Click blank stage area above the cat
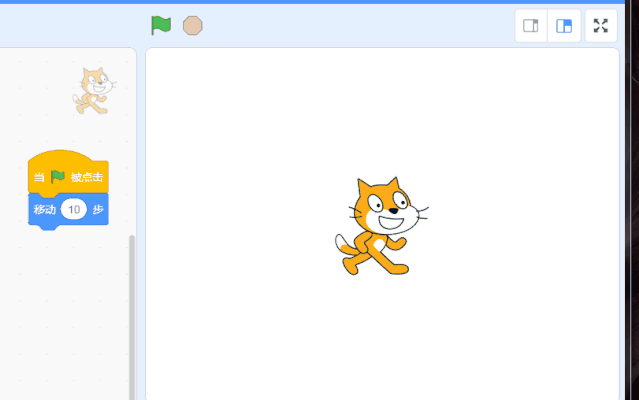 pyautogui.click(x=382, y=110)
